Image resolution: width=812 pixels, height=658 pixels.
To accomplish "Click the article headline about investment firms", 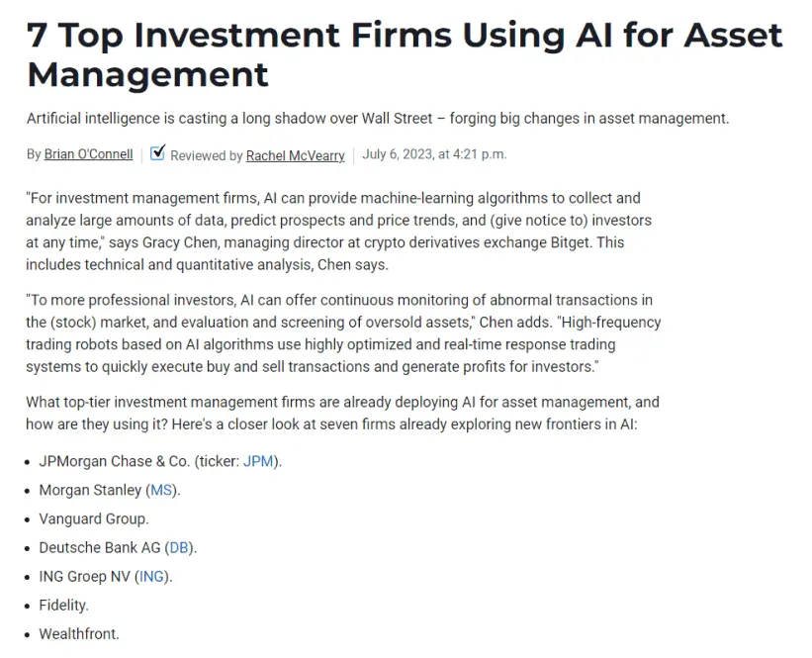I will click(x=405, y=55).
